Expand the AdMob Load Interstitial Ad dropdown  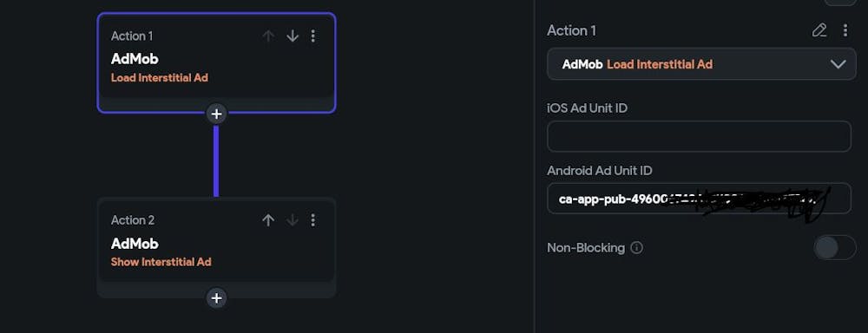pyautogui.click(x=701, y=64)
